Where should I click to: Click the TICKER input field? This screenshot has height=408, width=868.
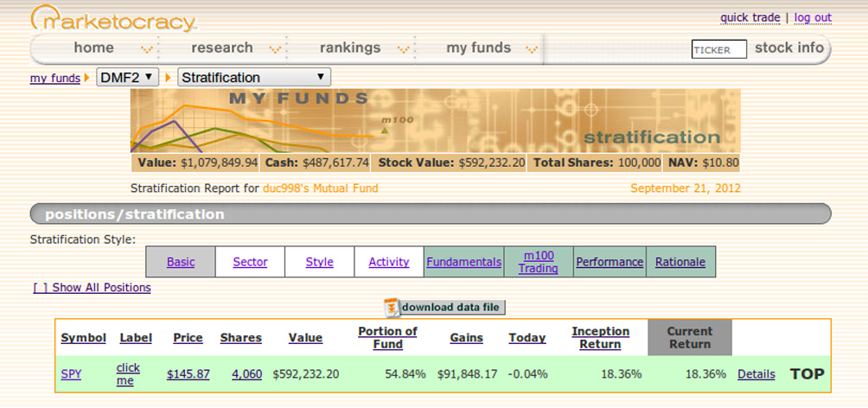[x=719, y=49]
